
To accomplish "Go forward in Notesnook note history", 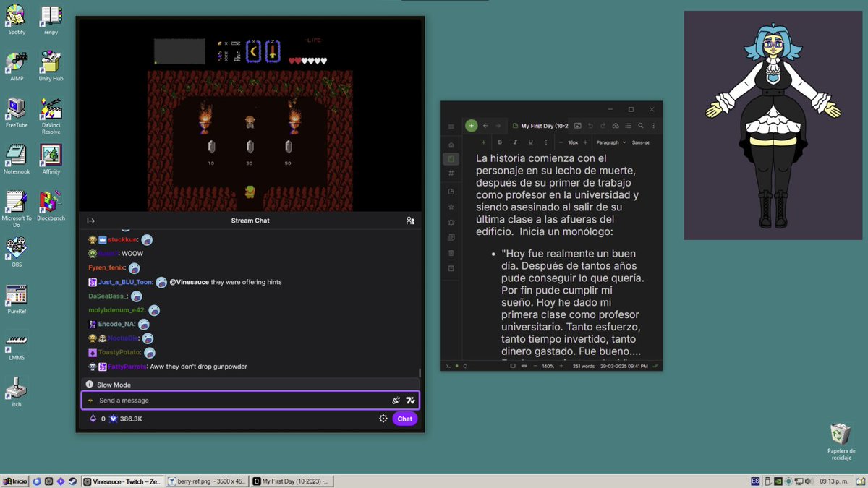I will pyautogui.click(x=498, y=126).
